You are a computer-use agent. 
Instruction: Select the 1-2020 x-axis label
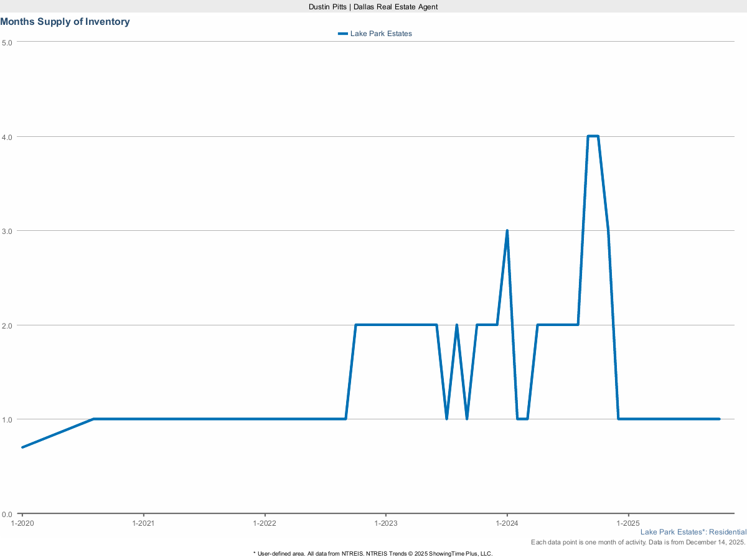click(x=22, y=524)
